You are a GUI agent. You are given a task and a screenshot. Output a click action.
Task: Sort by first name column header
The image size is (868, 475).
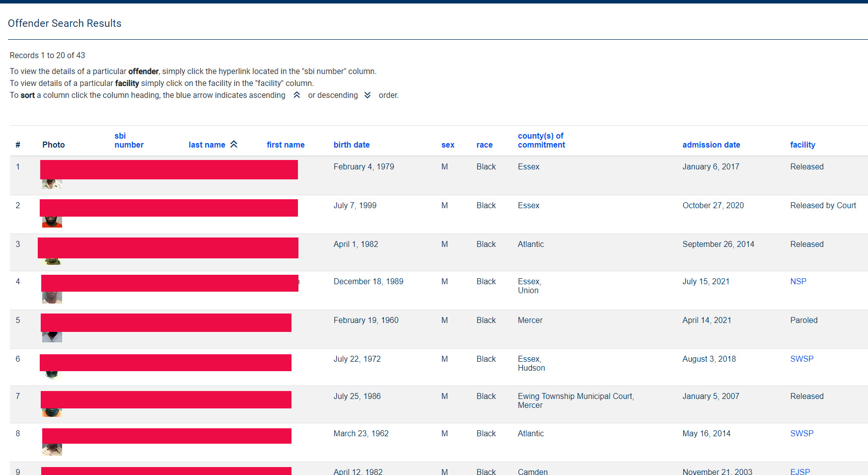pos(286,145)
